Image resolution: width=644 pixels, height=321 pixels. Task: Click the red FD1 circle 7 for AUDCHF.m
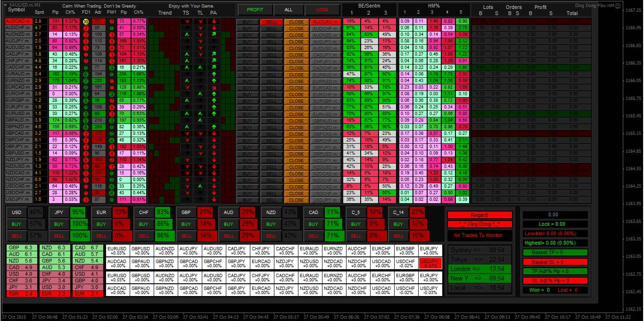[x=85, y=28]
